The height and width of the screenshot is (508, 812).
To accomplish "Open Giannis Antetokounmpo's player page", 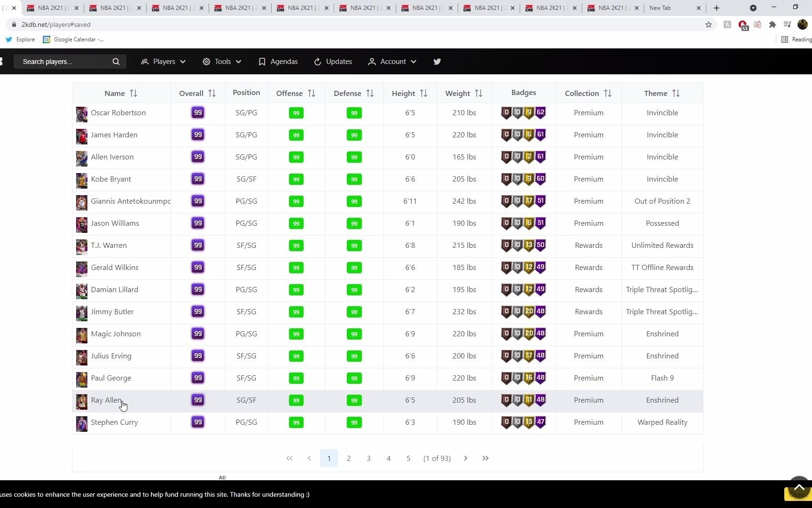I will (131, 201).
